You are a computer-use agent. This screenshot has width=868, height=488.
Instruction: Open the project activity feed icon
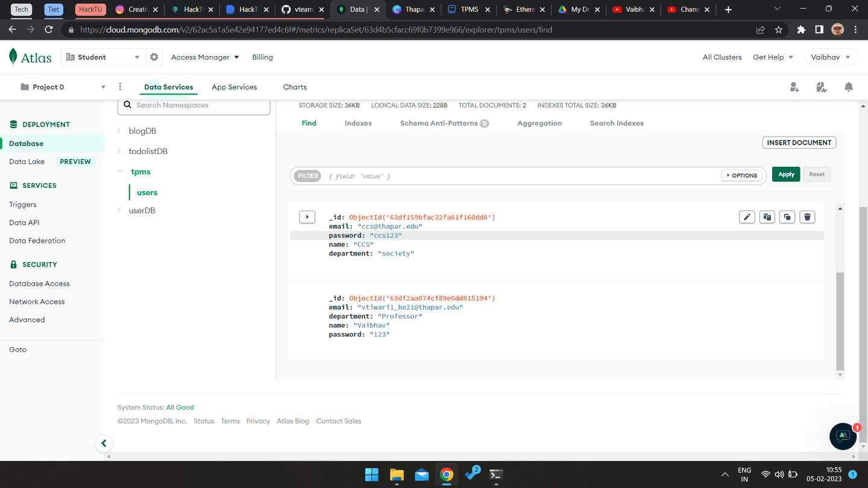(x=822, y=87)
